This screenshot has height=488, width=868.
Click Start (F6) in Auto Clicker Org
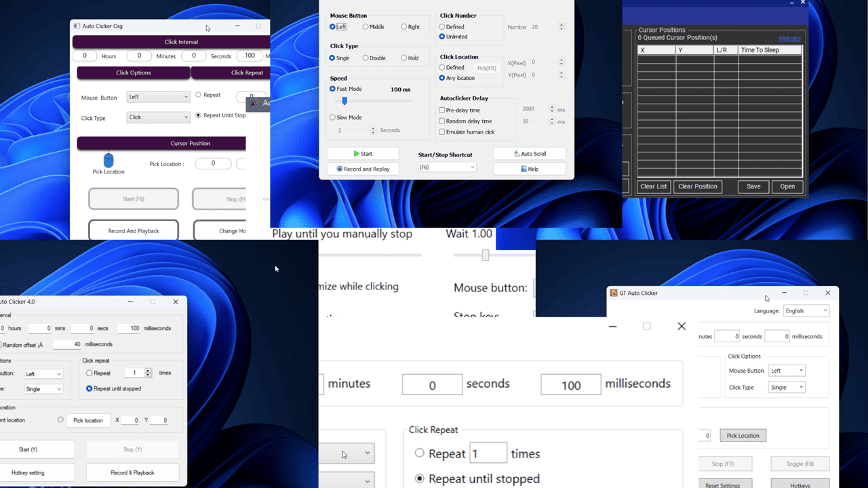pos(134,199)
